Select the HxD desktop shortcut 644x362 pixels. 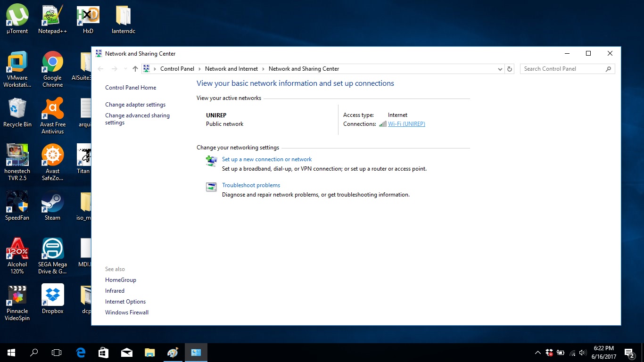coord(88,19)
